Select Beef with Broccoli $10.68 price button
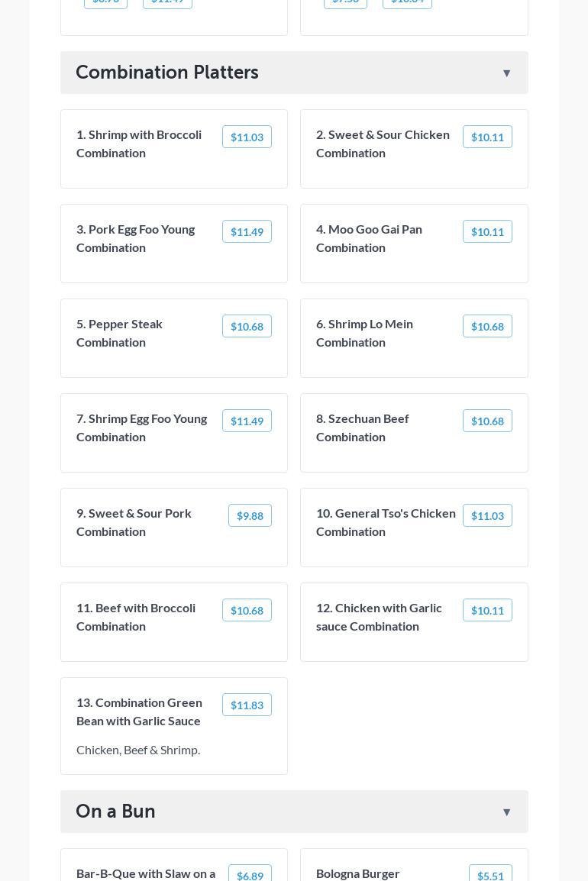This screenshot has width=588, height=881. point(247,611)
